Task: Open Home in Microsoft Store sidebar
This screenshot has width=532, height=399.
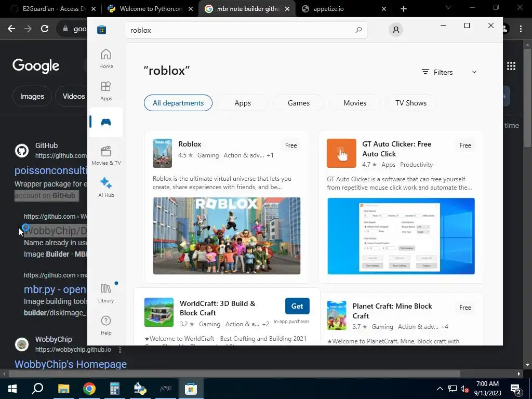Action: point(106,59)
